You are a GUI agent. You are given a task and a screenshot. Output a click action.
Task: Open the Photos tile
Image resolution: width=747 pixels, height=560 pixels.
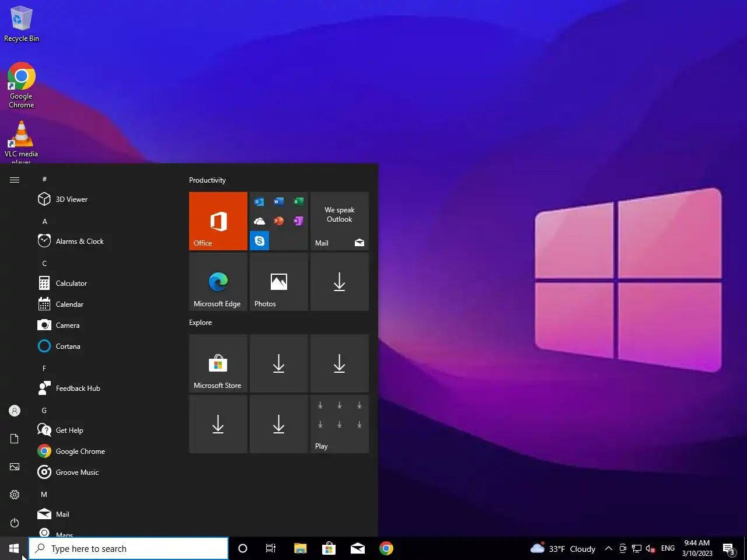279,282
